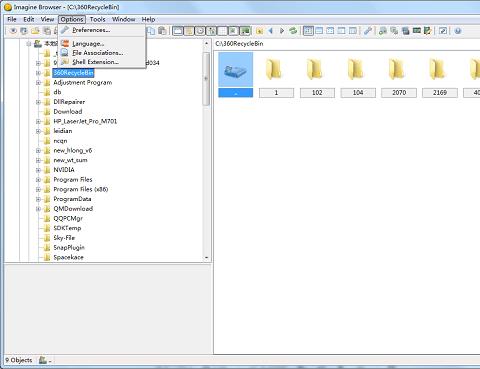Expand the ProgramData folder node
Screen dimensions: 480x369
coord(38,199)
